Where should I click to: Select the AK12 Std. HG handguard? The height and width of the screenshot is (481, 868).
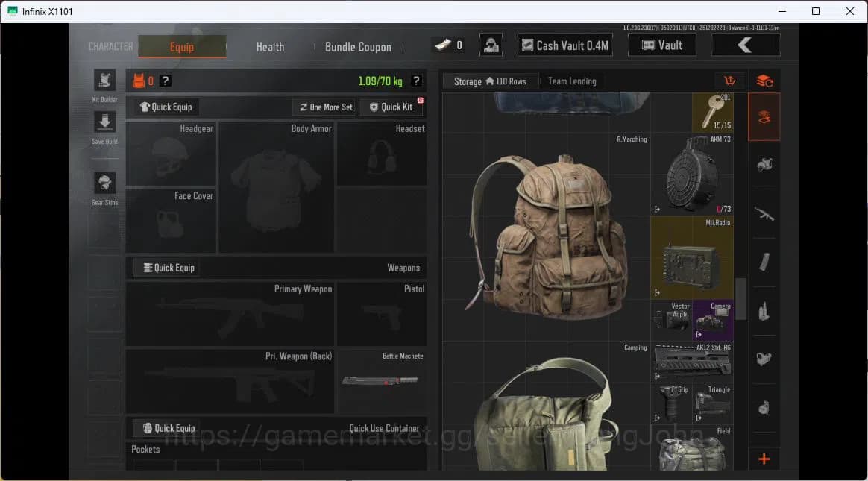(692, 362)
